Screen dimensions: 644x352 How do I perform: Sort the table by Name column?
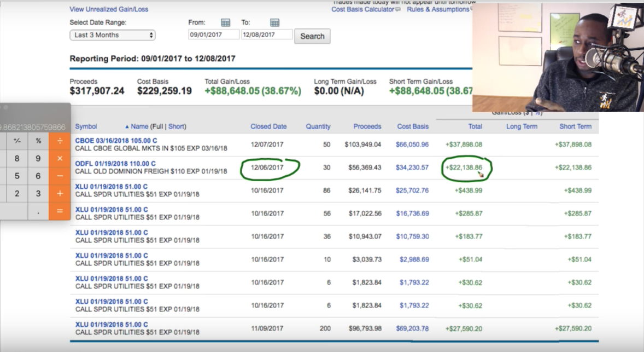(x=139, y=126)
